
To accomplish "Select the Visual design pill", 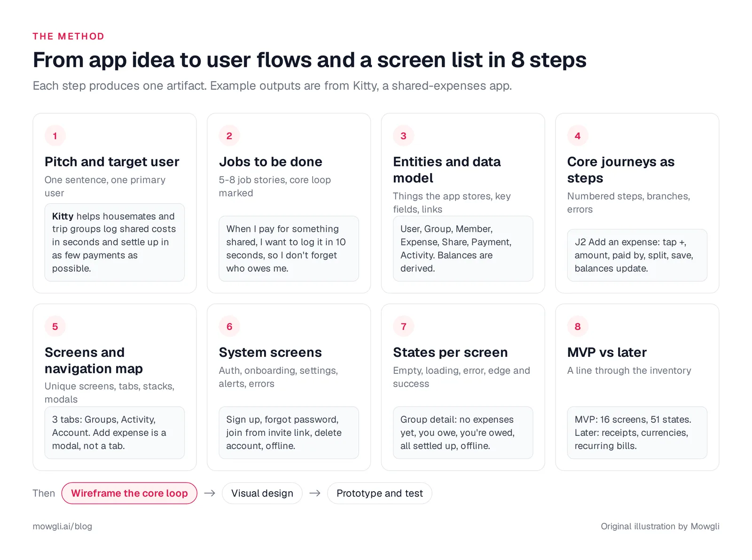I will tap(262, 493).
